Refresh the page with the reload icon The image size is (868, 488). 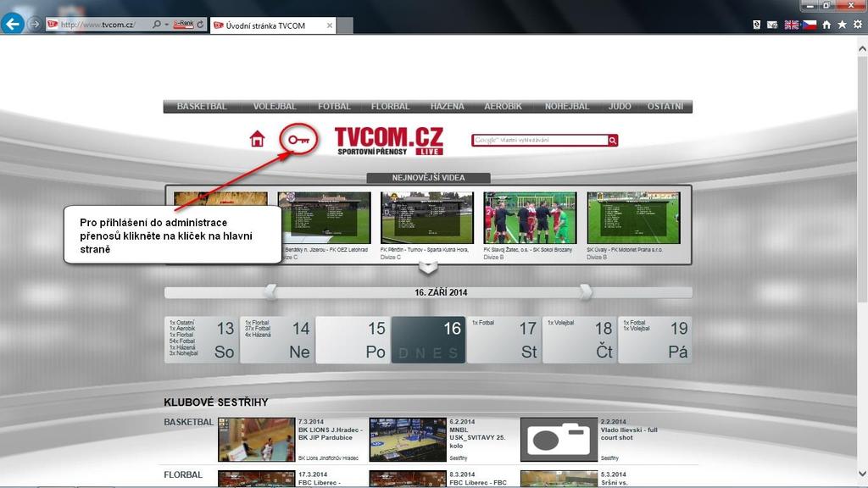click(x=200, y=25)
